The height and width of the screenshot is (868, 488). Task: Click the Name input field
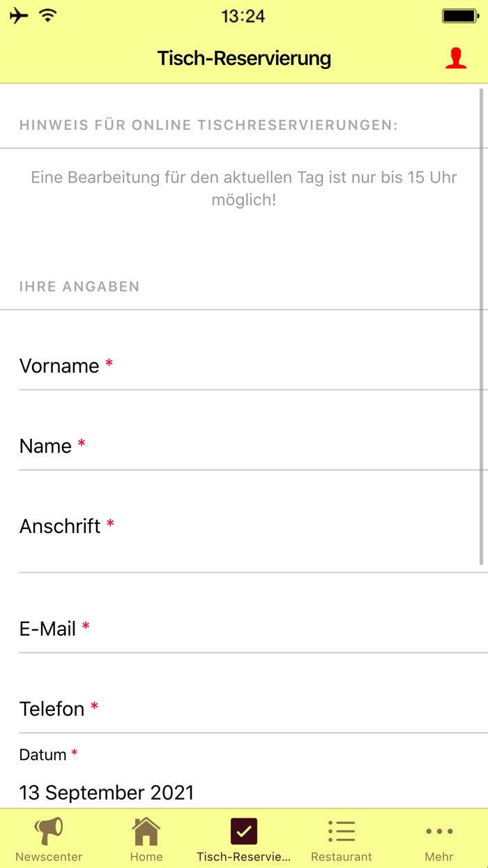[244, 447]
